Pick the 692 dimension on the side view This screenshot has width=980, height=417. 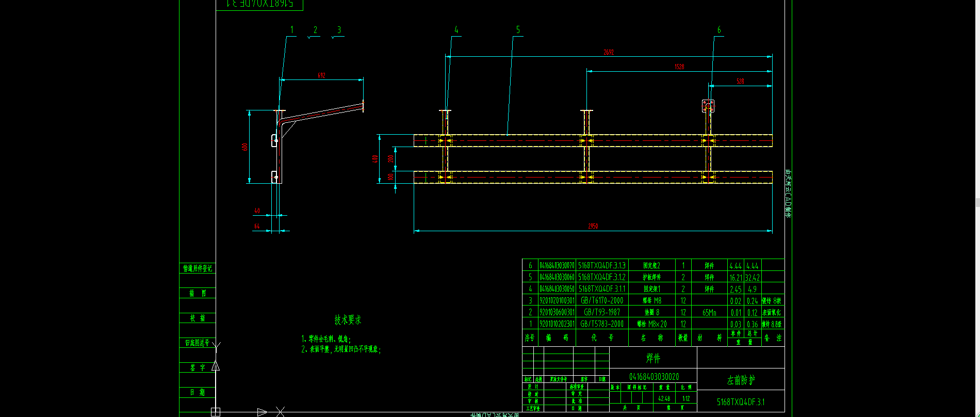tap(321, 75)
